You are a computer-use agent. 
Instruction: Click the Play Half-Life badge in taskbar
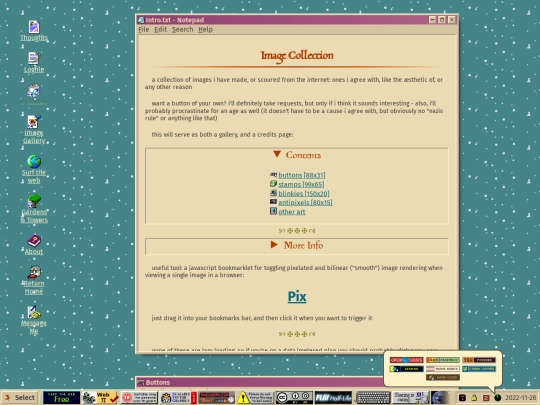click(333, 397)
